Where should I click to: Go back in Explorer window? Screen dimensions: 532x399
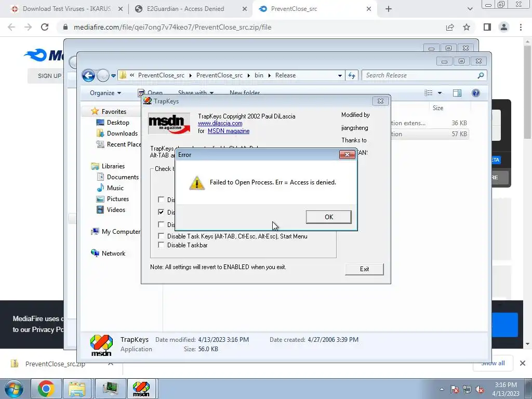click(x=88, y=75)
